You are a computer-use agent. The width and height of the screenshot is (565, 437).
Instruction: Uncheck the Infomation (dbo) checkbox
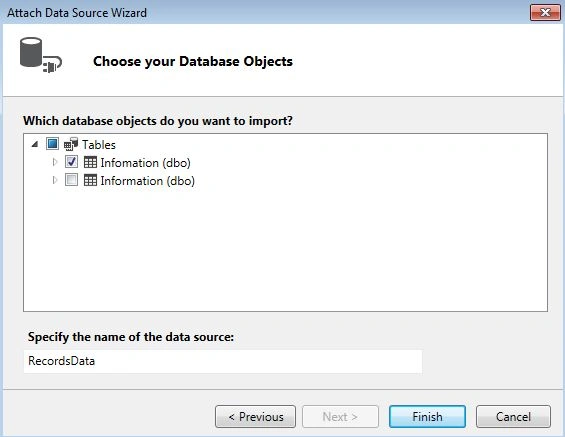pos(71,162)
